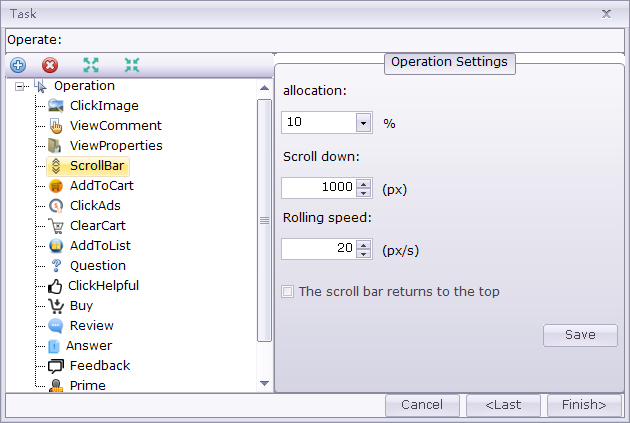Click the Finish> button
The image size is (630, 423).
point(584,405)
